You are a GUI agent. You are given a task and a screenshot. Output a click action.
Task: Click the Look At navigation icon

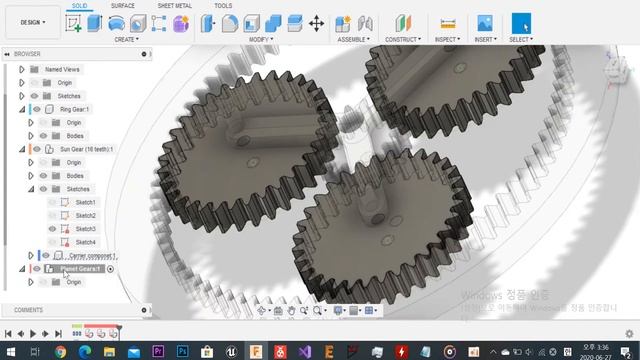278,311
